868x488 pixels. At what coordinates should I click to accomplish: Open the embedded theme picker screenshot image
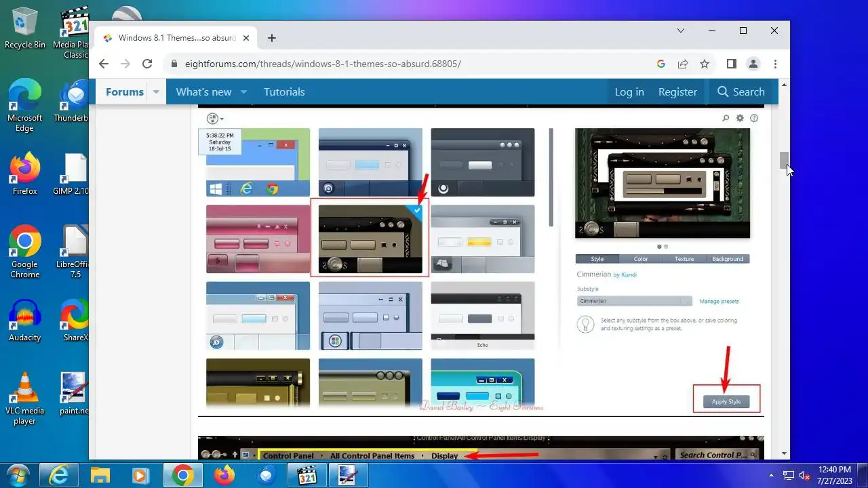coord(481,261)
